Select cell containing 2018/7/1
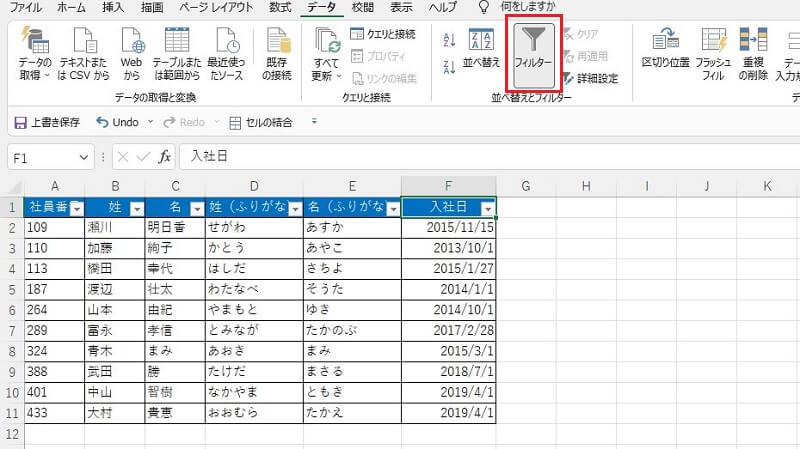Image resolution: width=800 pixels, height=449 pixels. pyautogui.click(x=448, y=371)
